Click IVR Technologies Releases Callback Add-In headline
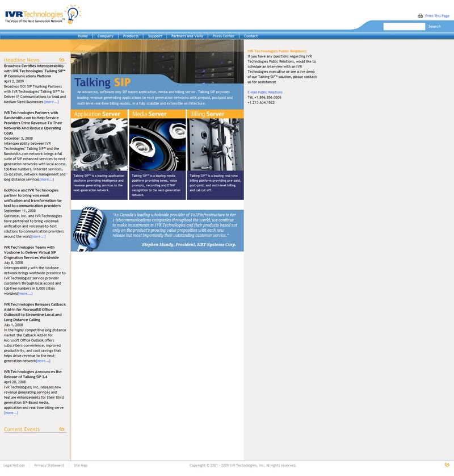The width and height of the screenshot is (454, 476). 35,312
